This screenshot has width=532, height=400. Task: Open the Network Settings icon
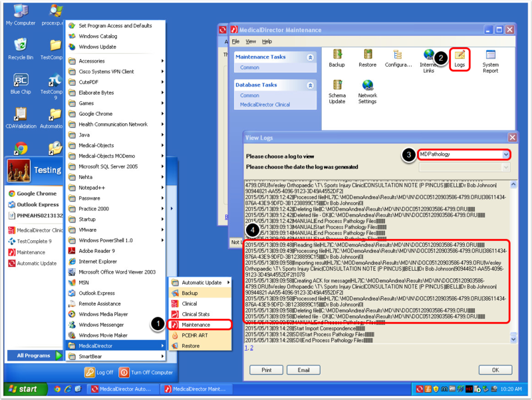[368, 92]
